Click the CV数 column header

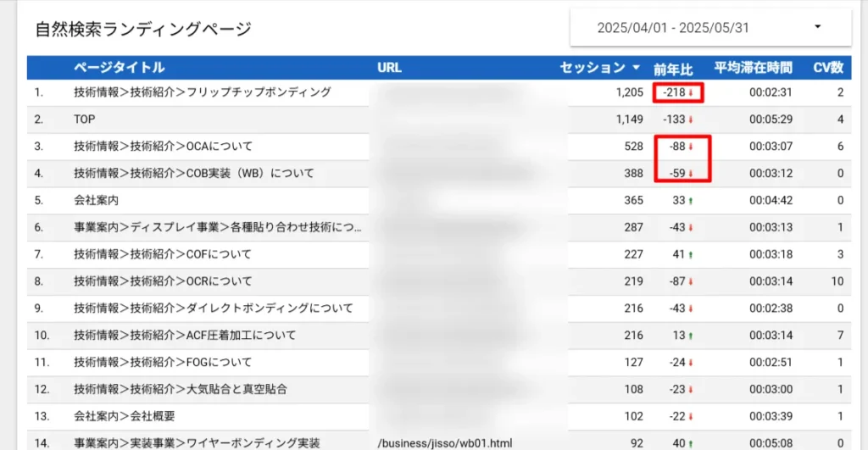click(x=828, y=68)
